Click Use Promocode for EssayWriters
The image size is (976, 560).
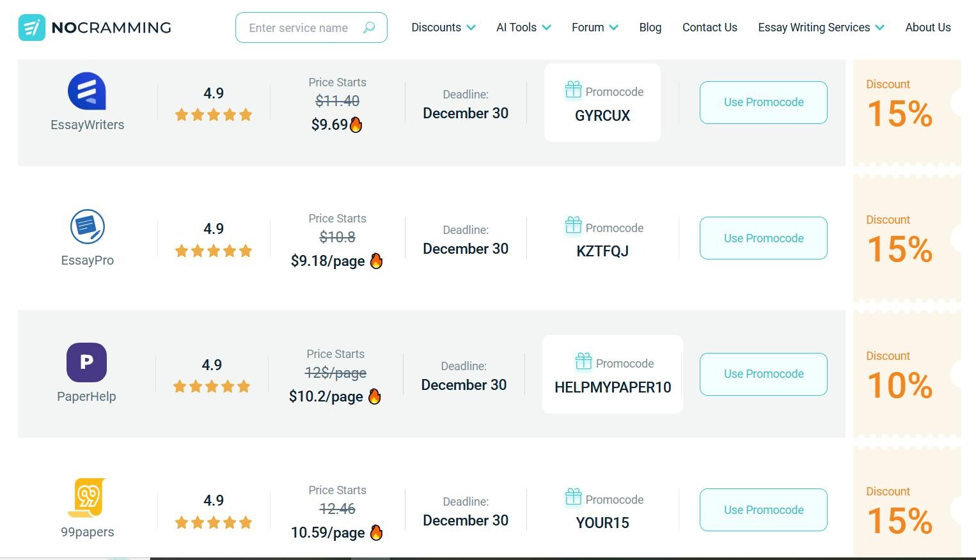(x=763, y=102)
